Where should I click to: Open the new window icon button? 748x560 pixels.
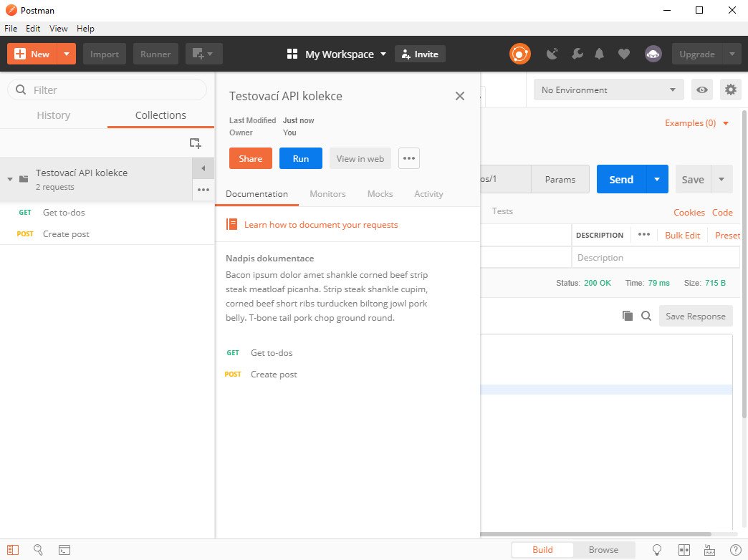click(x=203, y=54)
